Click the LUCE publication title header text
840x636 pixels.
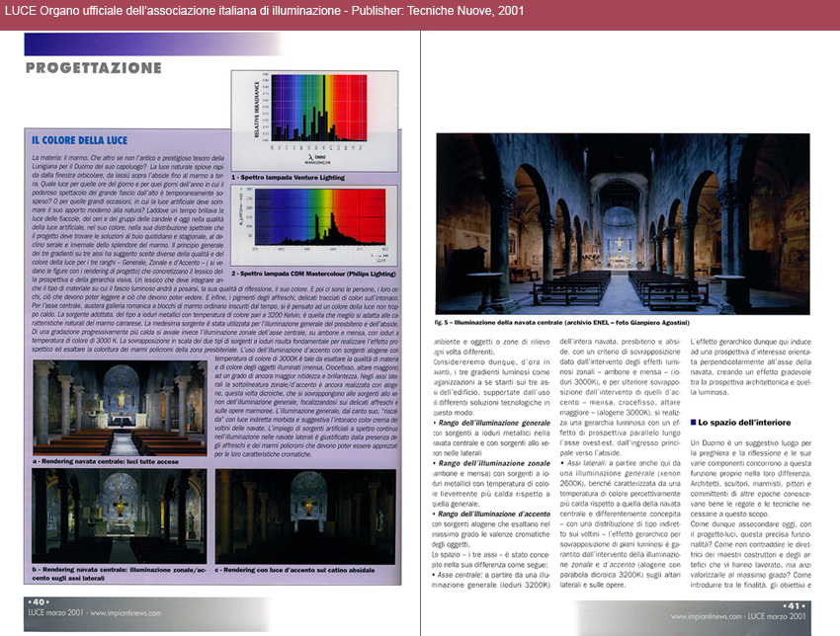264,11
